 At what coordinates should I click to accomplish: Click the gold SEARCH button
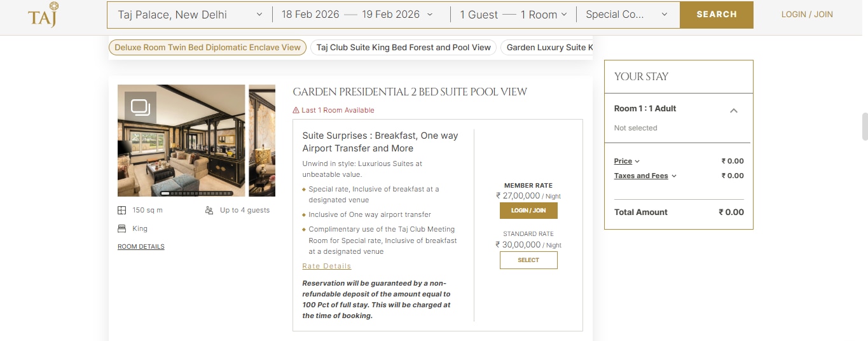[716, 15]
